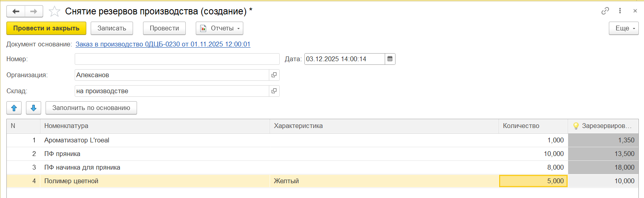Screen dimensions: 644x198
Task: Open the Заказ в производство ОДЦБ-0230 link
Action: pos(163,44)
